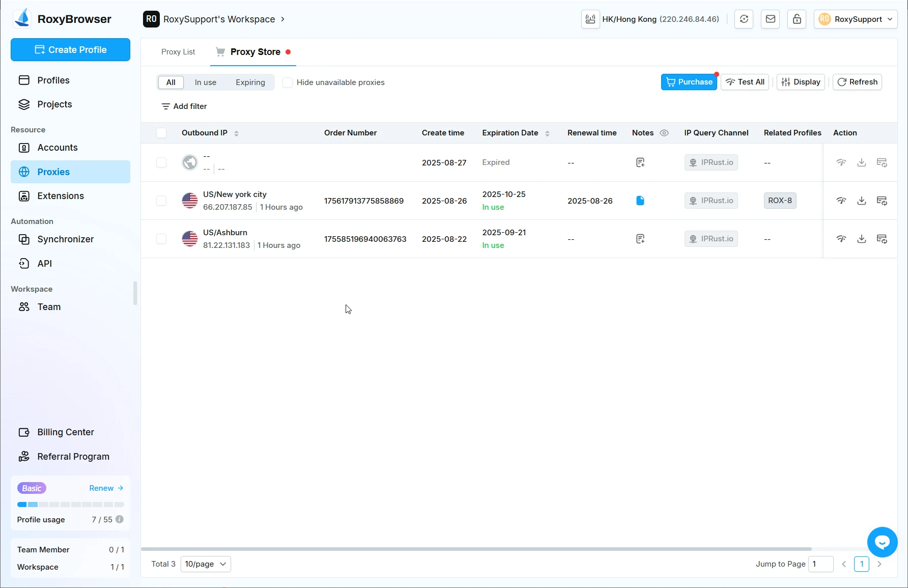Image resolution: width=908 pixels, height=588 pixels.
Task: Open the blue note icon for US/New york city
Action: [640, 201]
